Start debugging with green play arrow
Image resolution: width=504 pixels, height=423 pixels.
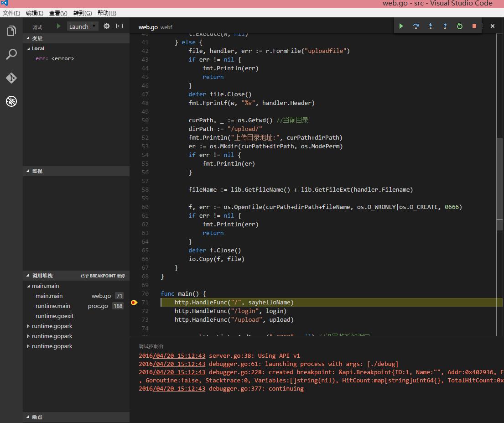[x=58, y=26]
